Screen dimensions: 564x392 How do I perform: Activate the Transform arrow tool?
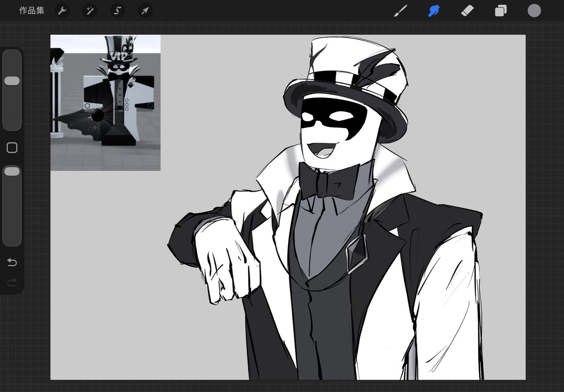[x=145, y=11]
